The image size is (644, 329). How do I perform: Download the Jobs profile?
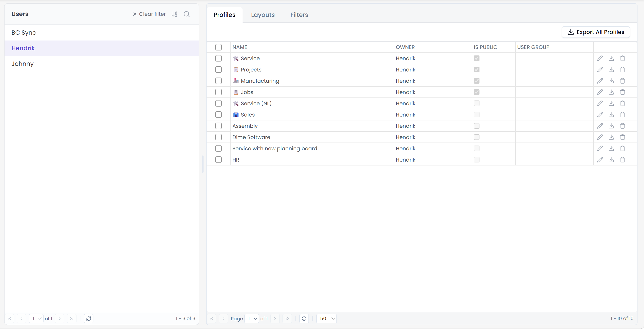click(x=611, y=92)
